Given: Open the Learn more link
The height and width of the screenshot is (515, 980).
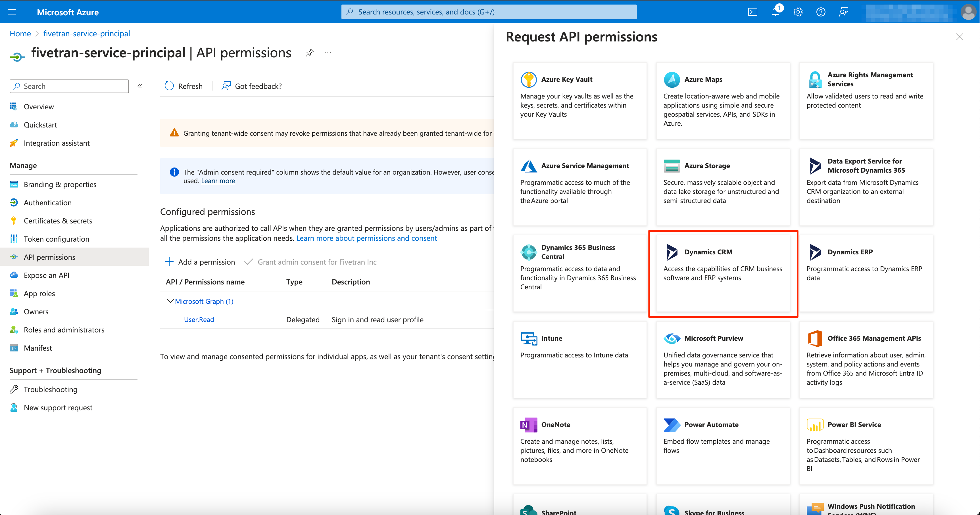Looking at the screenshot, I should coord(218,181).
